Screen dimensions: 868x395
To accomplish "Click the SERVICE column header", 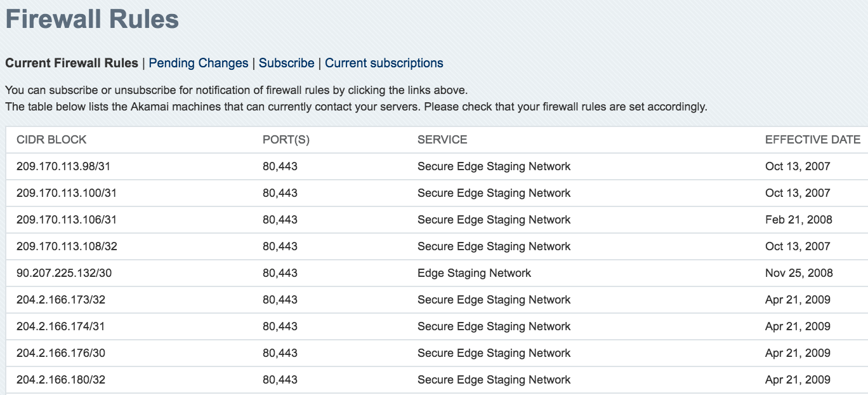I will pos(442,140).
